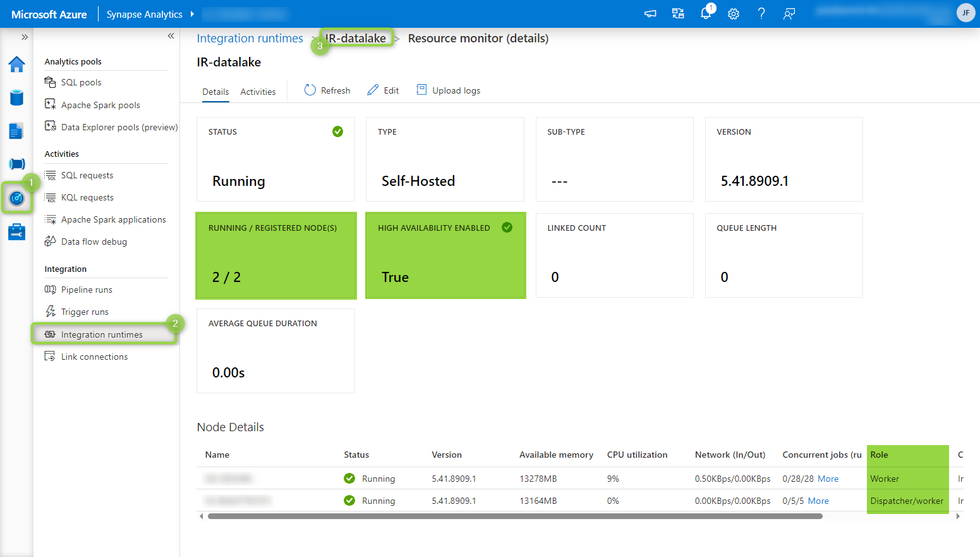Click the Upload logs button

pyautogui.click(x=449, y=90)
